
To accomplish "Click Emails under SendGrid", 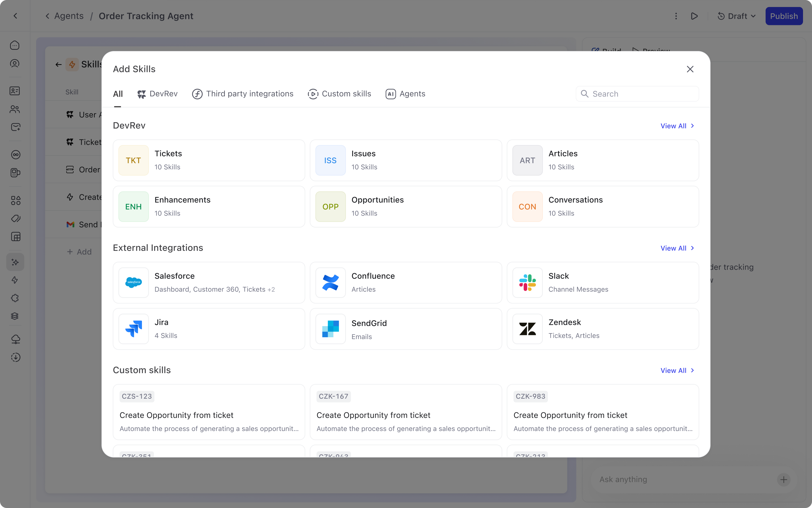I will click(x=362, y=337).
